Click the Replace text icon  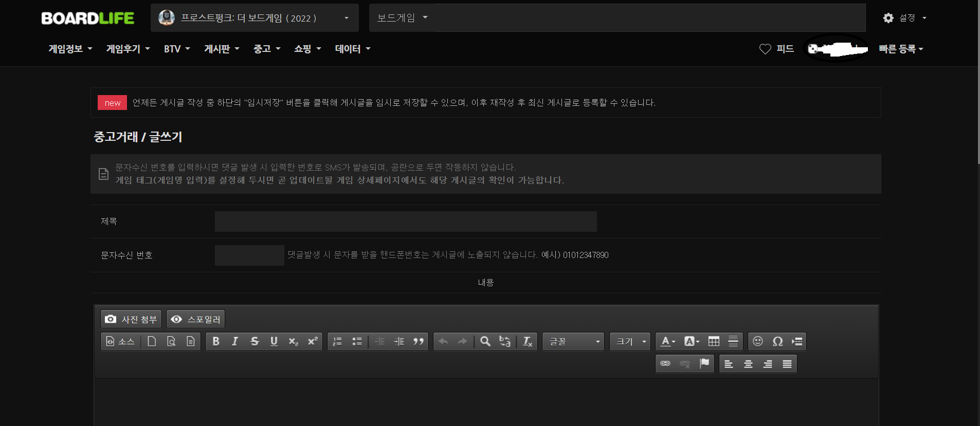pos(505,341)
